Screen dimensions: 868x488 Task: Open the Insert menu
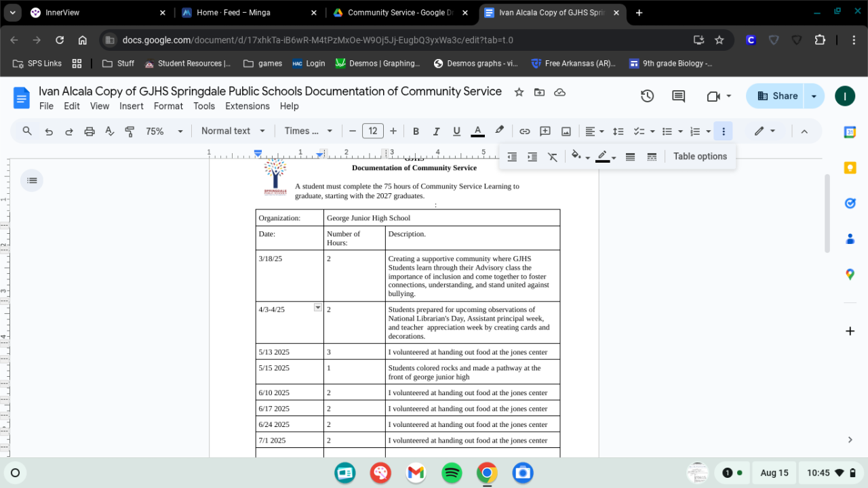pos(131,106)
